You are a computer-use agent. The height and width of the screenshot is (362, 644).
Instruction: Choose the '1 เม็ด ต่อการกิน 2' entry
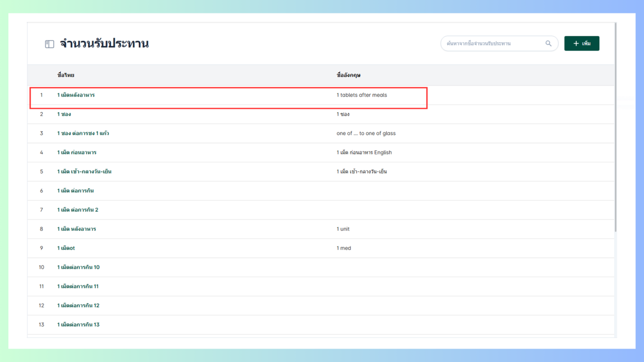pyautogui.click(x=78, y=210)
